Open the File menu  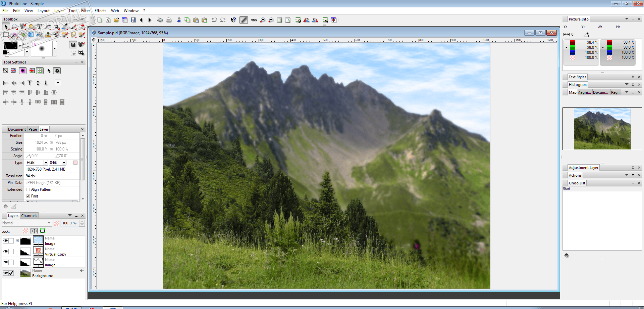pyautogui.click(x=5, y=11)
